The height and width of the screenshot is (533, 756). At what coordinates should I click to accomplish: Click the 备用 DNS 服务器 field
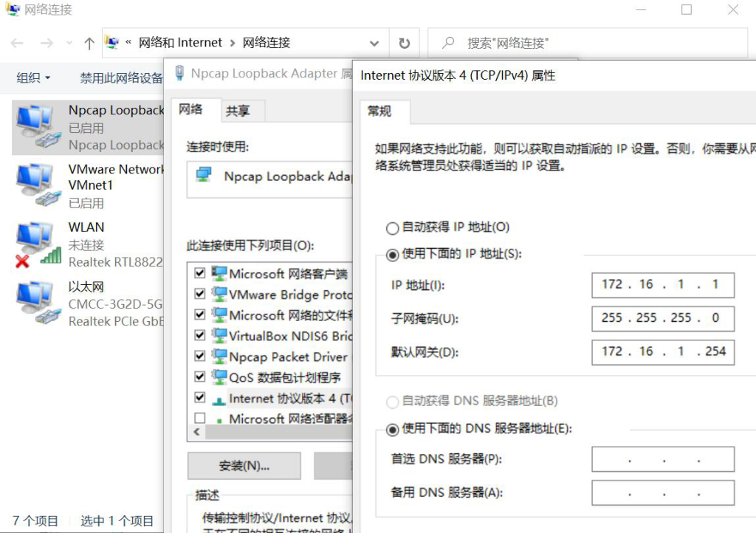(x=663, y=492)
